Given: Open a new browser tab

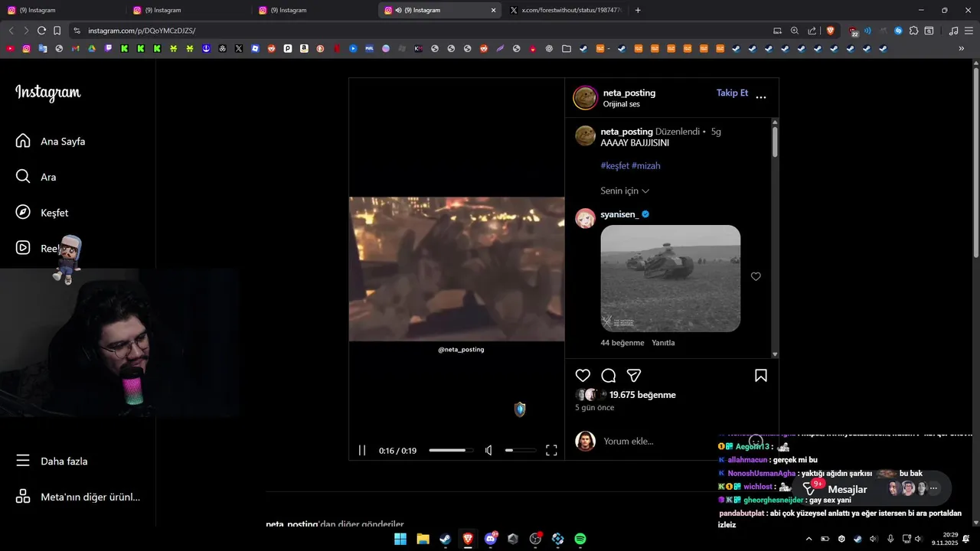Looking at the screenshot, I should [638, 10].
